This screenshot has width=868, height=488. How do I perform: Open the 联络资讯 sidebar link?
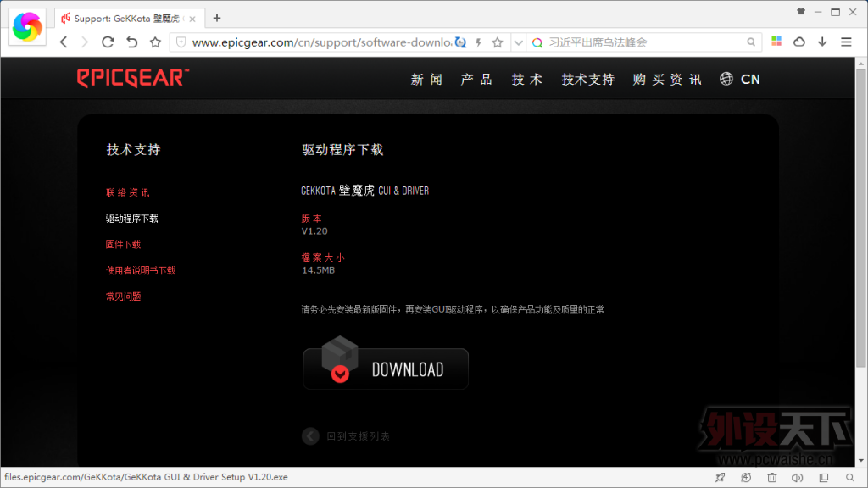click(x=128, y=192)
